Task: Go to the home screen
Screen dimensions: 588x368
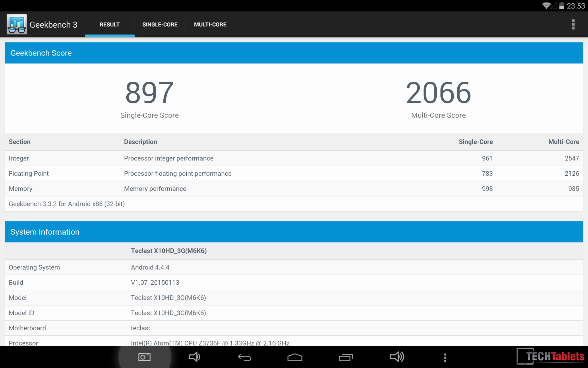Action: point(295,357)
